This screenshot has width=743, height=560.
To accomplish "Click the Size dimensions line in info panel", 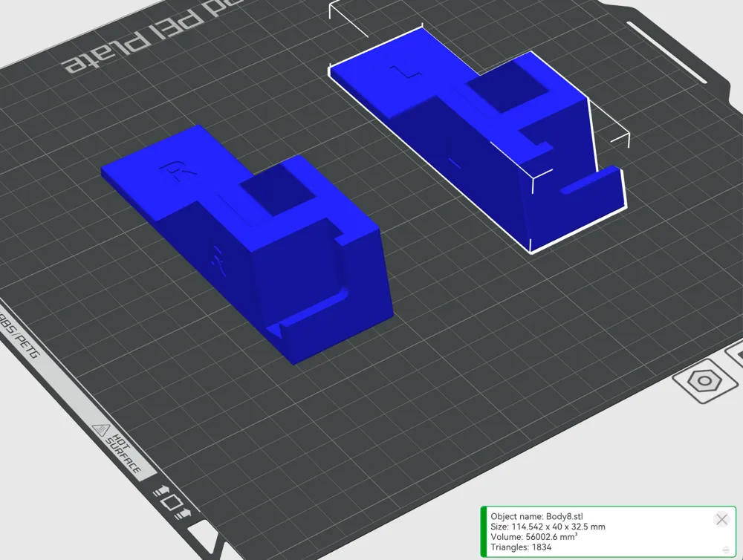I will pyautogui.click(x=548, y=527).
